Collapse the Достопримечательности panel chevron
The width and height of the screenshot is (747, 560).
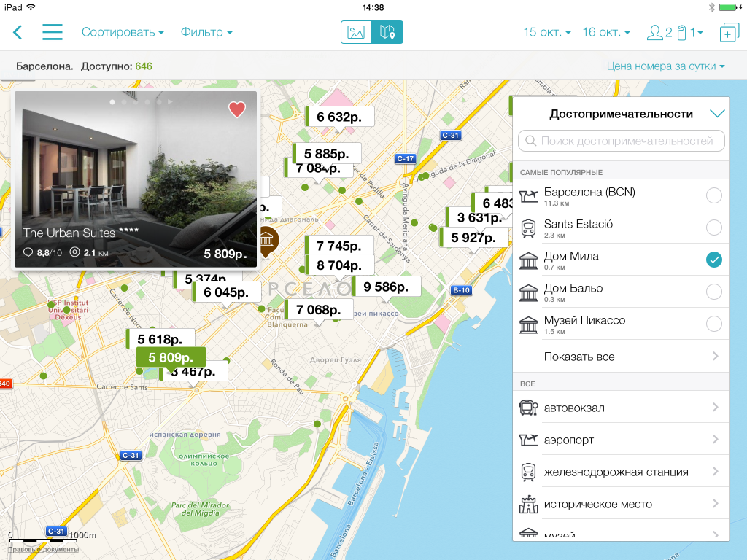[x=717, y=114]
